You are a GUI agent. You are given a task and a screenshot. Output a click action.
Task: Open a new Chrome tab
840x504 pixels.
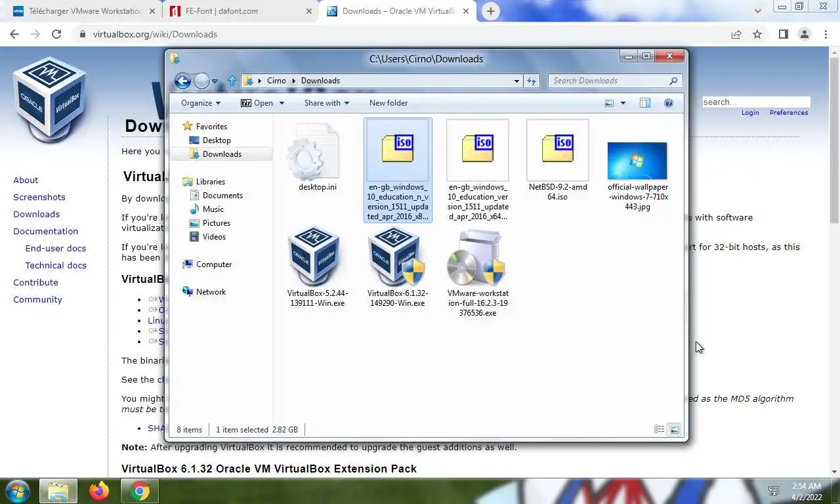tap(490, 11)
